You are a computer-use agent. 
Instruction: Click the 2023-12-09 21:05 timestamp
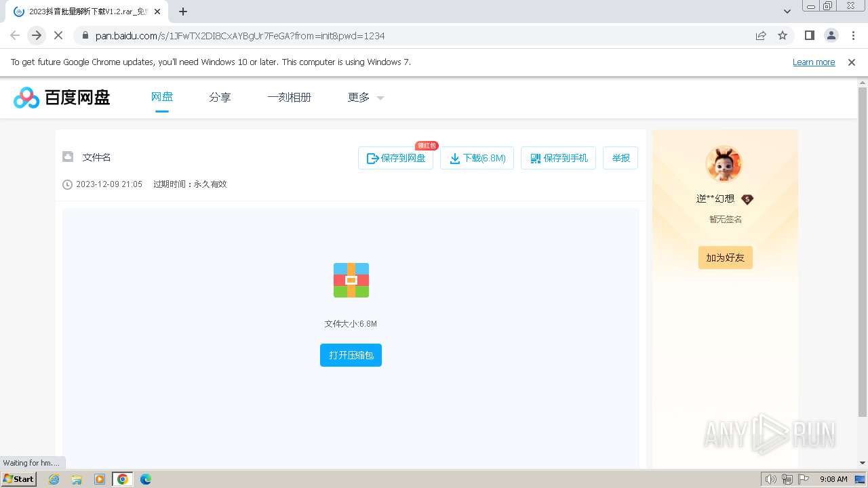109,184
